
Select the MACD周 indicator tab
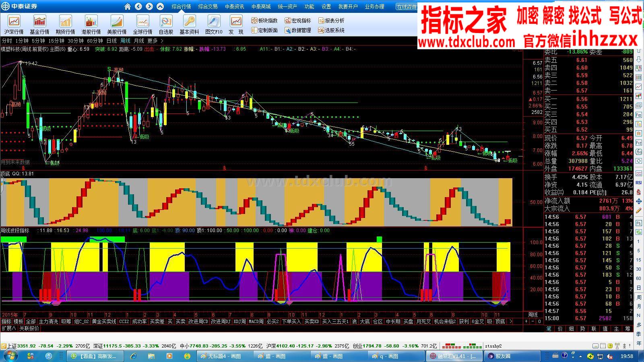[256, 321]
